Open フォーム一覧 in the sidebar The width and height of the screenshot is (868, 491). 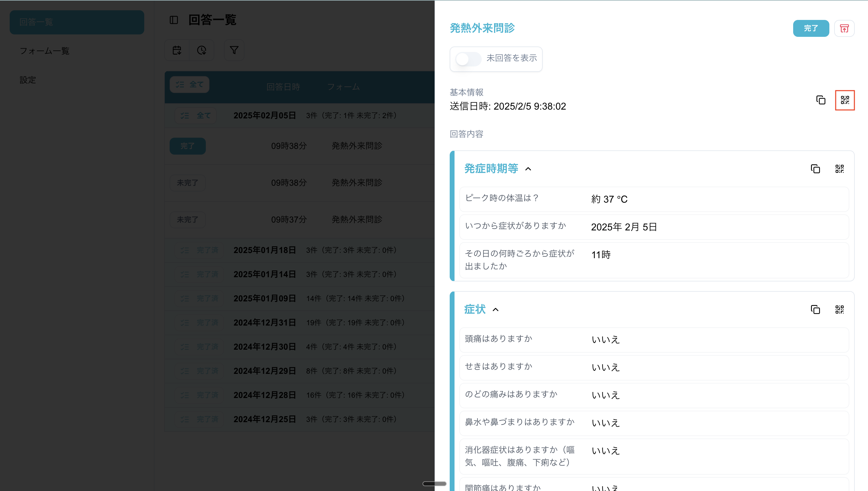point(44,51)
